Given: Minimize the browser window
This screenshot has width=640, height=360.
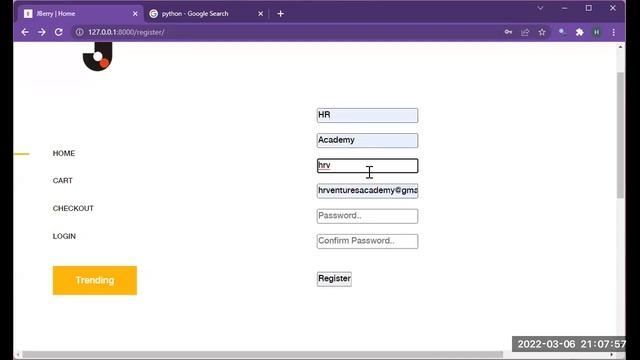Looking at the screenshot, I should pos(564,8).
